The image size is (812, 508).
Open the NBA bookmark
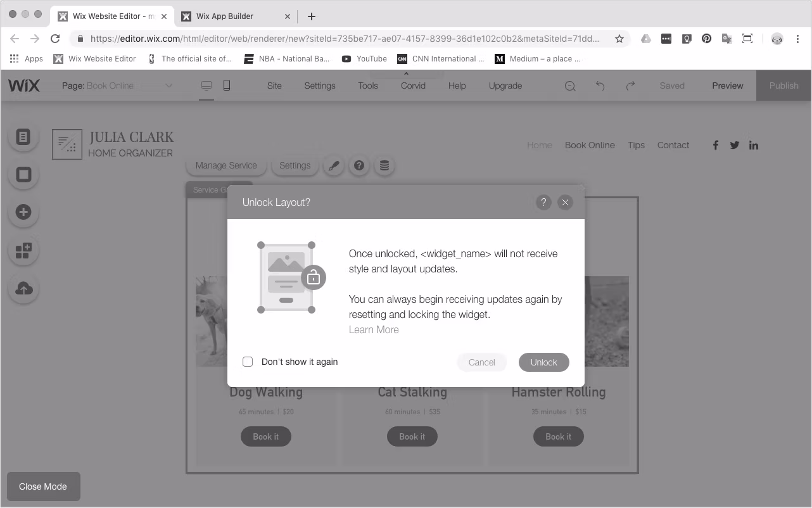[x=287, y=59]
